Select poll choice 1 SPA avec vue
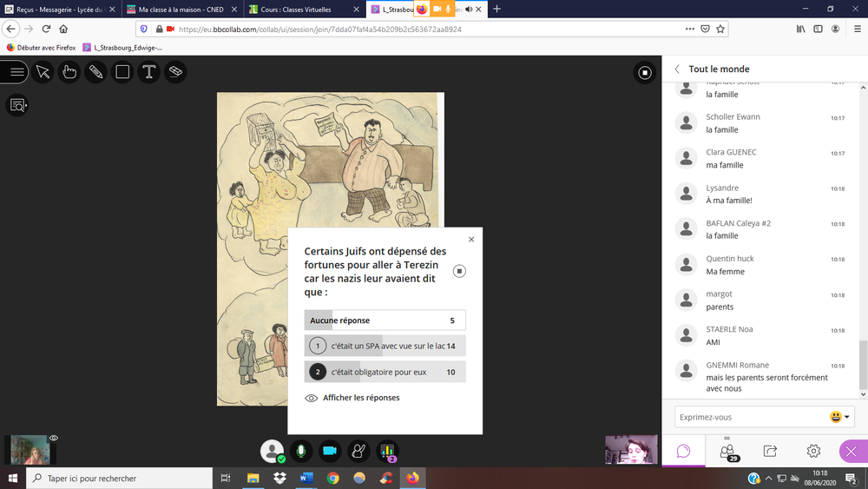The height and width of the screenshot is (489, 868). pos(385,346)
